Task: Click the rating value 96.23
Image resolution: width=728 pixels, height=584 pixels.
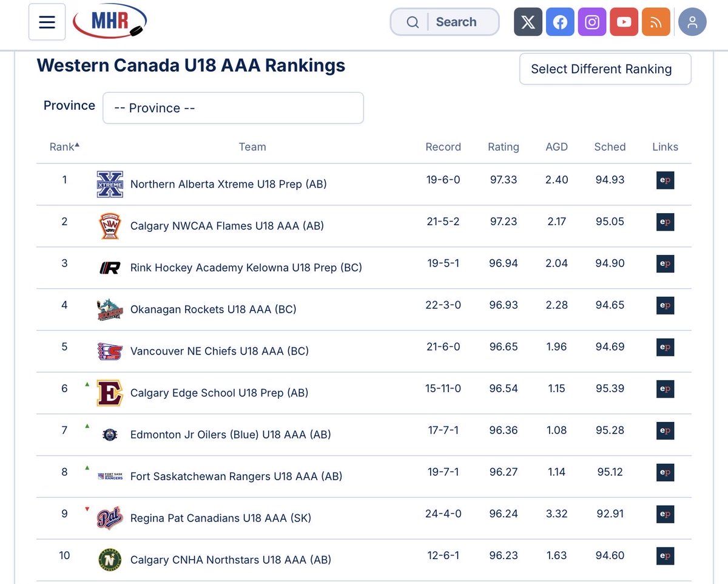Action: click(504, 555)
